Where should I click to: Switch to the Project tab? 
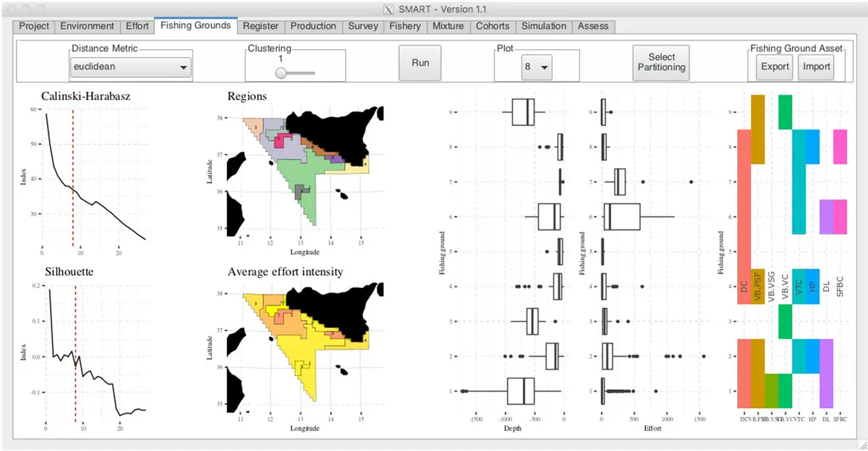(x=33, y=26)
